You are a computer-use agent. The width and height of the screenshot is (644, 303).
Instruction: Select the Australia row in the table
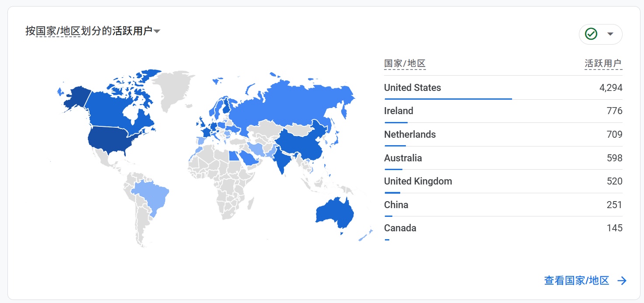tap(503, 158)
